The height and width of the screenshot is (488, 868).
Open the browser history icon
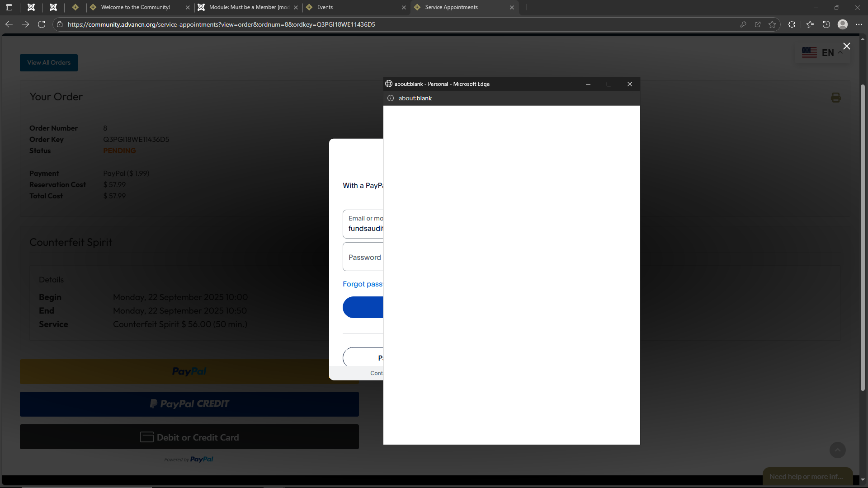point(826,24)
